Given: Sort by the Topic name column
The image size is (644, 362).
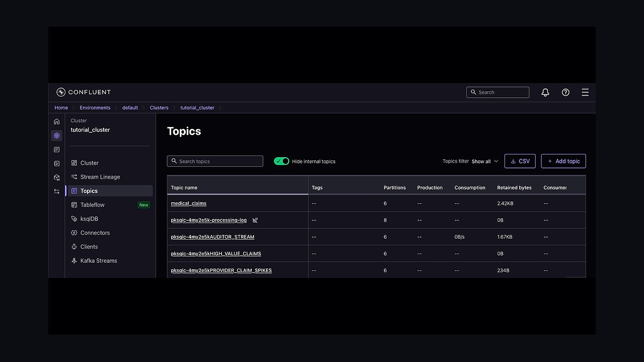Looking at the screenshot, I should click(184, 188).
